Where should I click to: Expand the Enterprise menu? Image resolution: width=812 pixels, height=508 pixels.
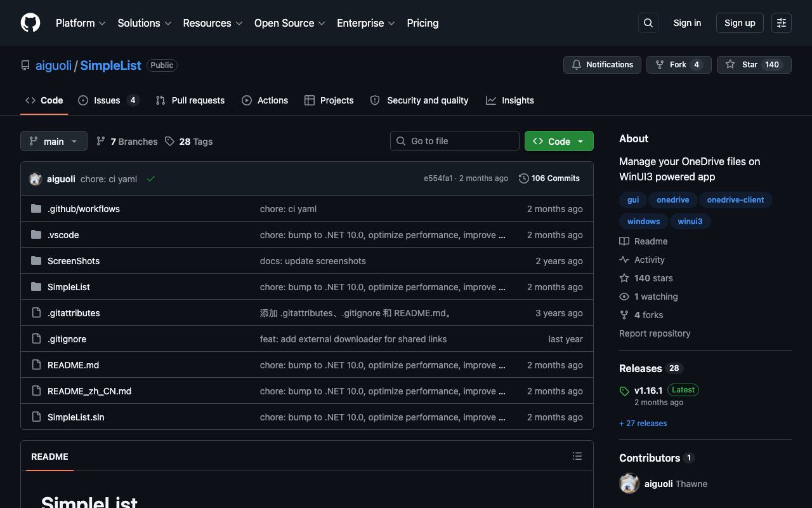(x=366, y=23)
